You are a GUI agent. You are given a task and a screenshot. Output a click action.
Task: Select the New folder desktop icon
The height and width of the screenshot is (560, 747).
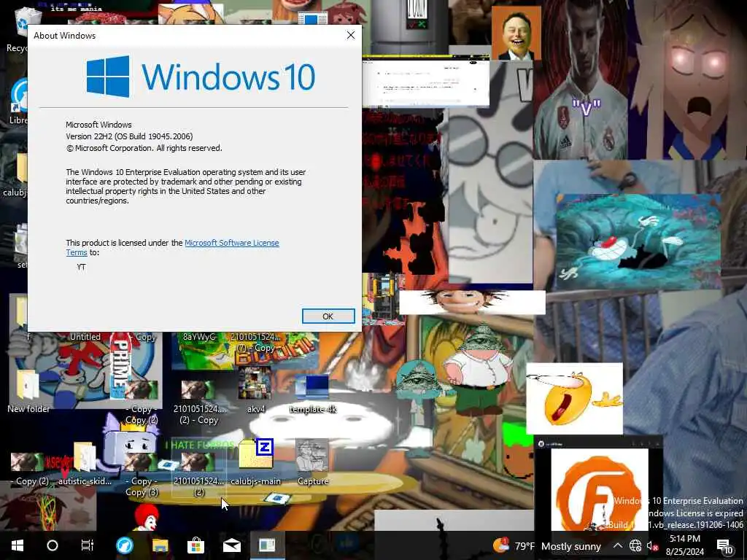pyautogui.click(x=28, y=392)
